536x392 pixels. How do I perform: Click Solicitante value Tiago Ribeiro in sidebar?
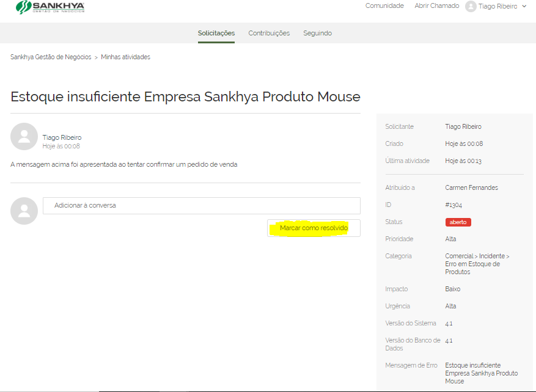[463, 126]
